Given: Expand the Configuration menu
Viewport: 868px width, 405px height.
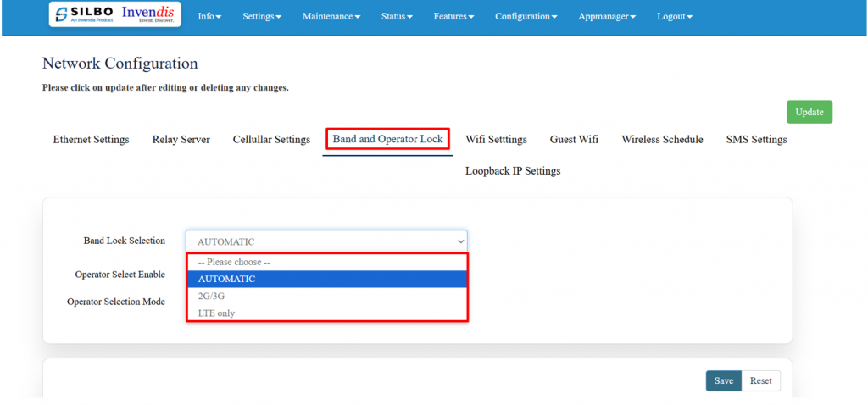Looking at the screenshot, I should tap(526, 16).
